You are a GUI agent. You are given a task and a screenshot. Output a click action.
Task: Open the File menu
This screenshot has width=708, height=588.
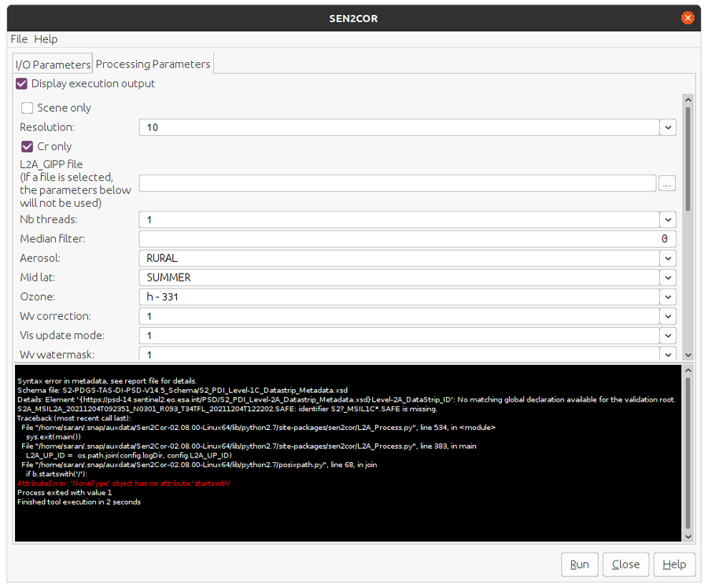[x=18, y=39]
